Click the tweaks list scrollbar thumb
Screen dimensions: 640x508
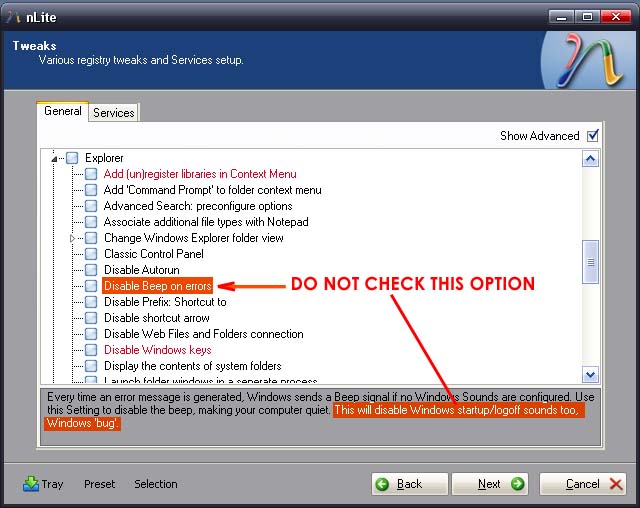[x=590, y=262]
